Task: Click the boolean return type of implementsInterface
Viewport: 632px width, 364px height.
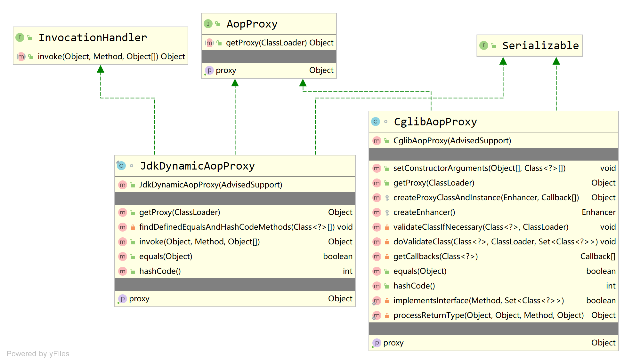Action: click(x=601, y=301)
